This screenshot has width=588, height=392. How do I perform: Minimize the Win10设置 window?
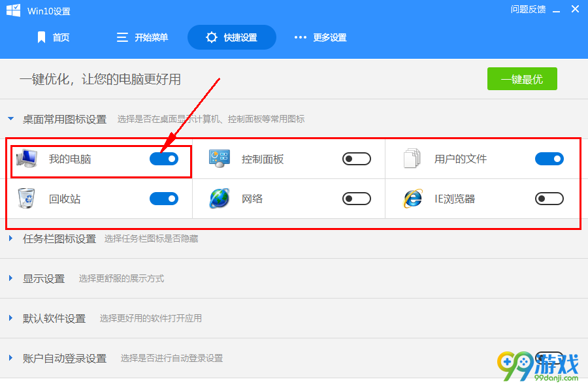coord(557,10)
